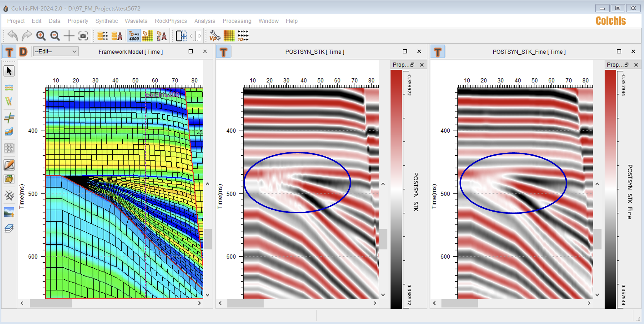Click the crossed lines scatter sidebar icon
644x324 pixels.
(9, 196)
